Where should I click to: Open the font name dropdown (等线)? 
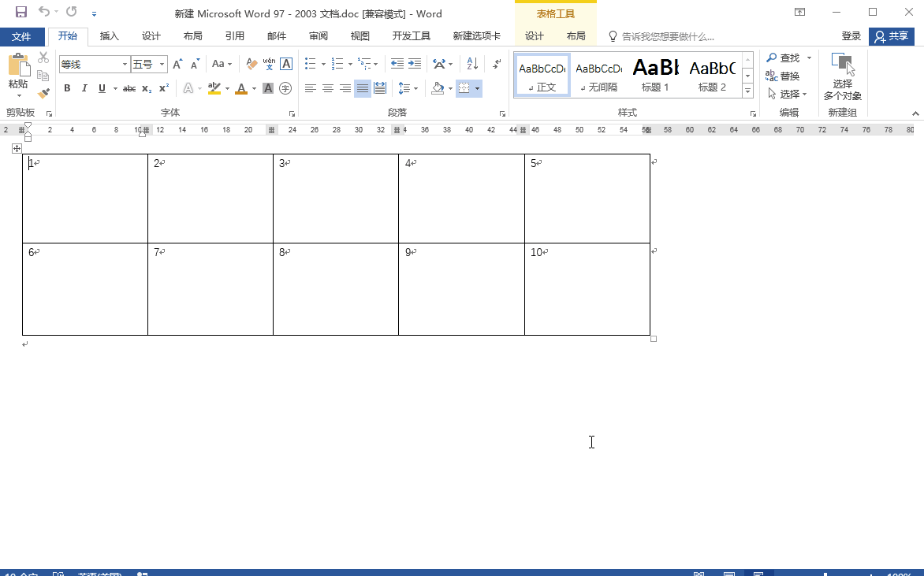(125, 64)
